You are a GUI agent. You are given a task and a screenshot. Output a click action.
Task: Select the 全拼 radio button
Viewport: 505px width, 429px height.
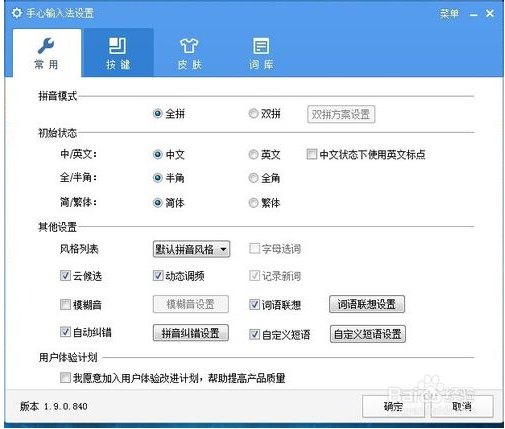(157, 114)
